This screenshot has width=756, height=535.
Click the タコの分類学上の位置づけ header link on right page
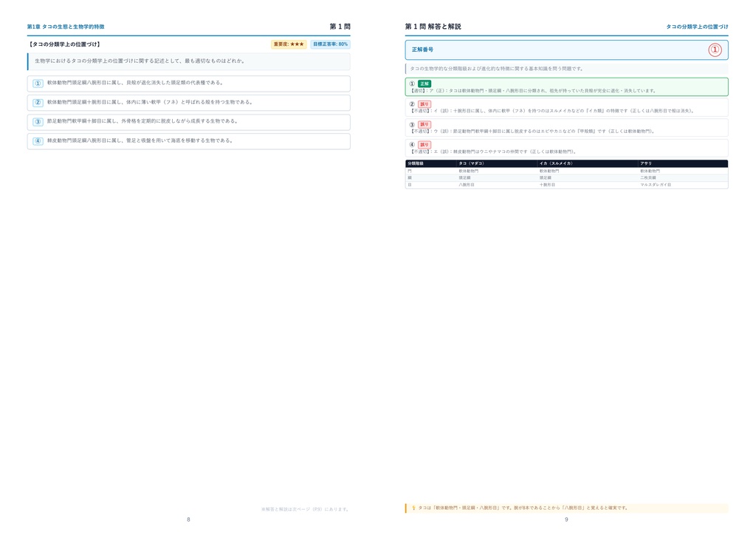(697, 27)
